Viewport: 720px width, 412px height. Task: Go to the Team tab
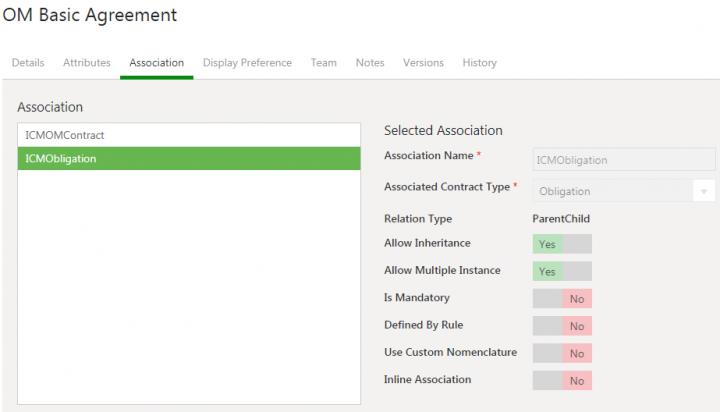pyautogui.click(x=323, y=62)
